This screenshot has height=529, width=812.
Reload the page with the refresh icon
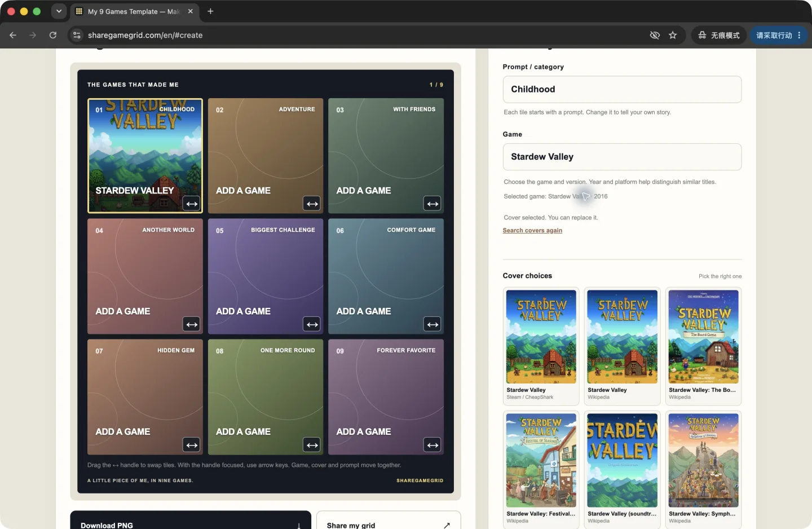coord(53,35)
